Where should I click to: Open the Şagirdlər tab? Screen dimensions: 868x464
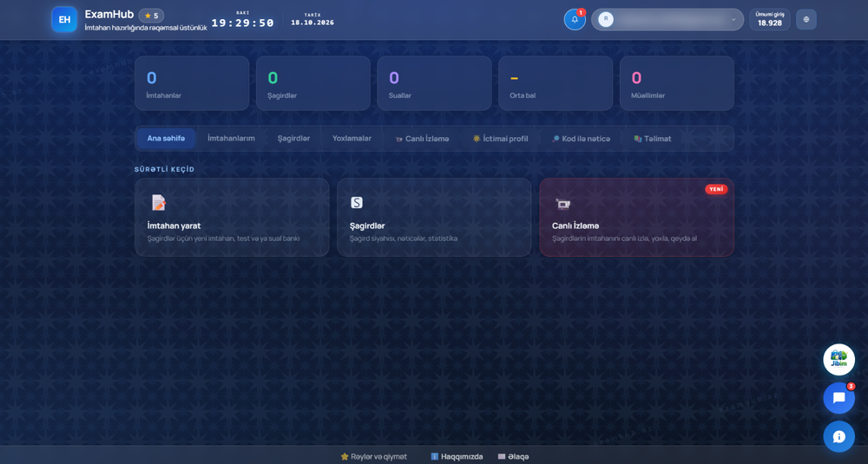[294, 138]
